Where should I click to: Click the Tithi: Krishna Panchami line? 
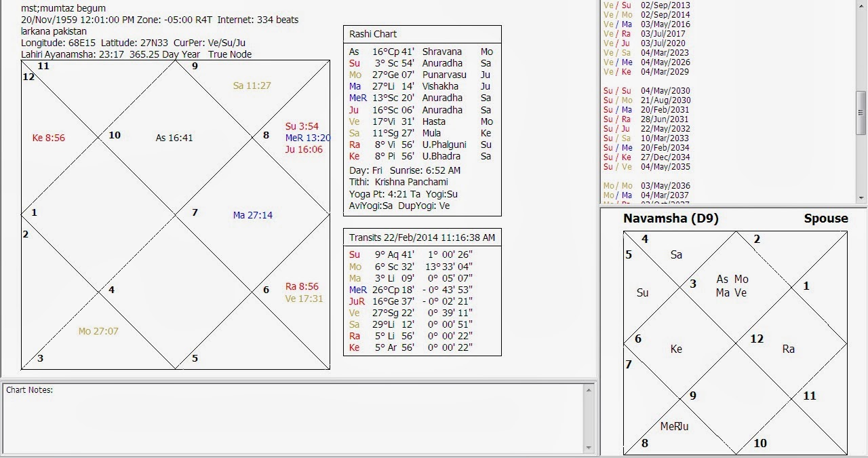[x=399, y=182]
